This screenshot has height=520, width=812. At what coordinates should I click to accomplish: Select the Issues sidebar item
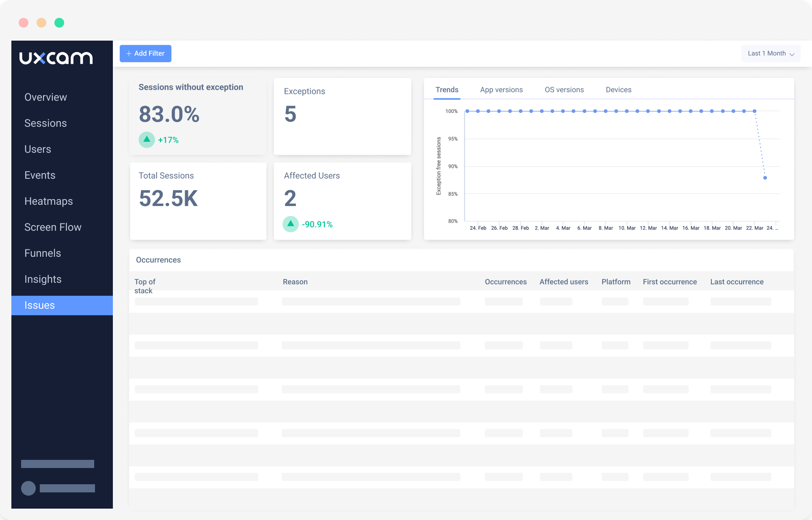pos(39,305)
